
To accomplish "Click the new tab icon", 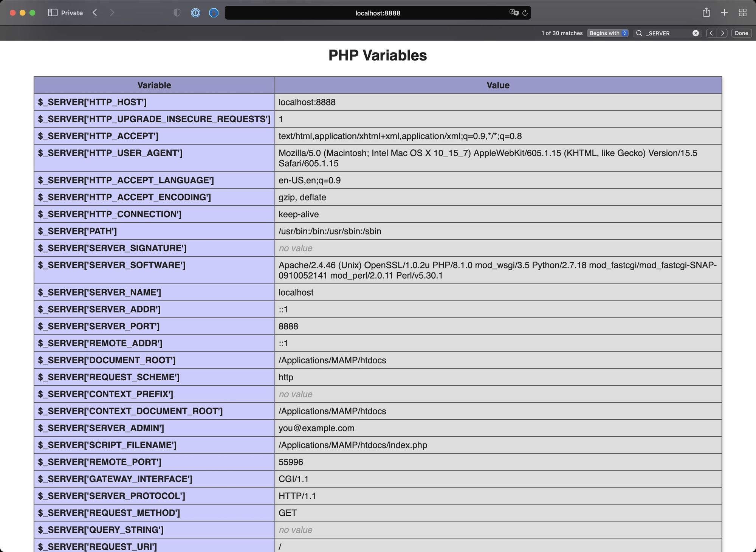I will coord(723,12).
